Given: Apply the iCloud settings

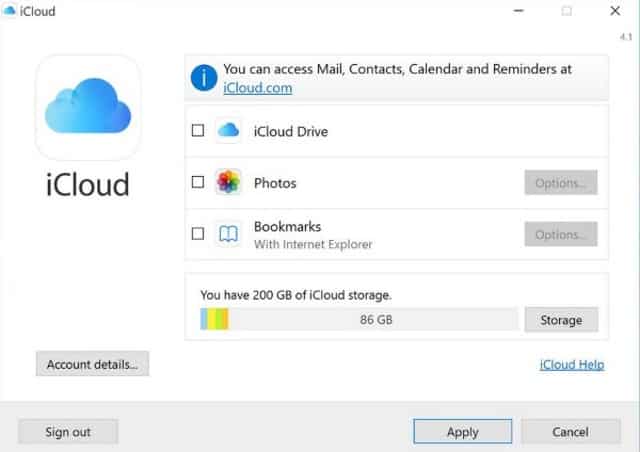Looking at the screenshot, I should 462,432.
